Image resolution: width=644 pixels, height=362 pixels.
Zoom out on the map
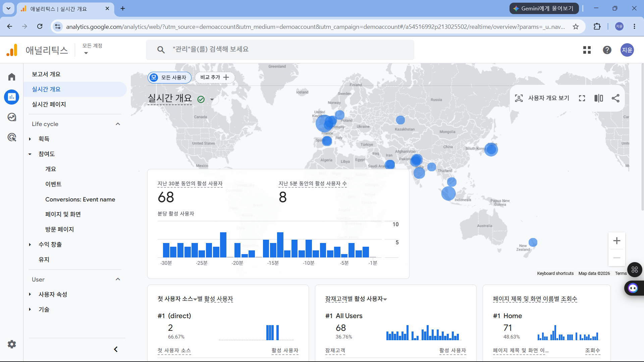617,258
